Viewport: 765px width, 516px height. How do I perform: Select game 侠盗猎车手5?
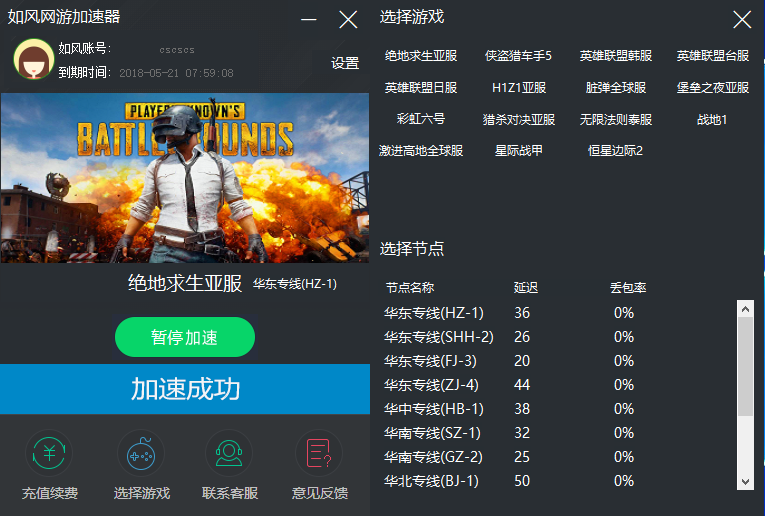[x=518, y=56]
